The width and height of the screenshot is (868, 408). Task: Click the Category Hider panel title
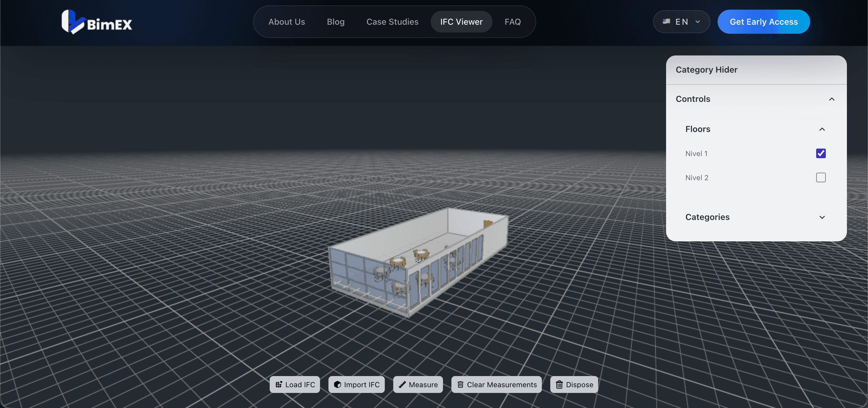pos(706,70)
